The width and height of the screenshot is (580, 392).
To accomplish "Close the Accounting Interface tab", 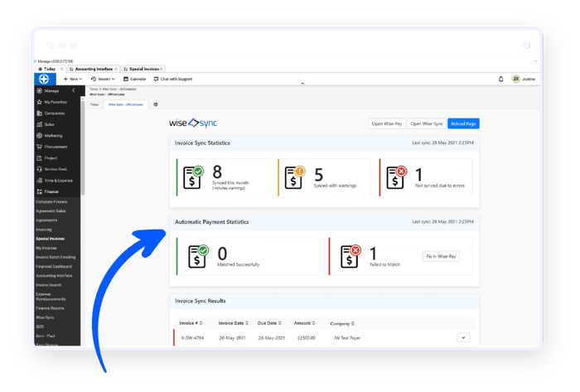I will 116,69.
